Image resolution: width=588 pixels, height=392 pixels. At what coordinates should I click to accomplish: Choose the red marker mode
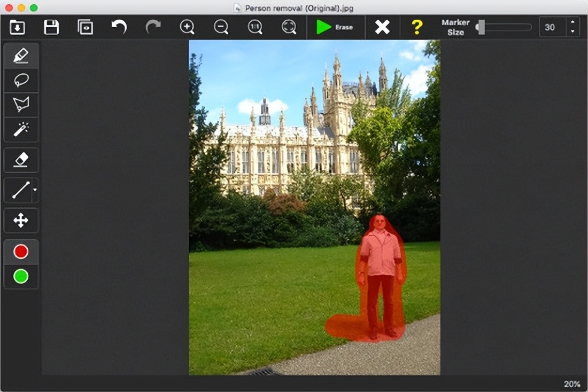click(21, 252)
